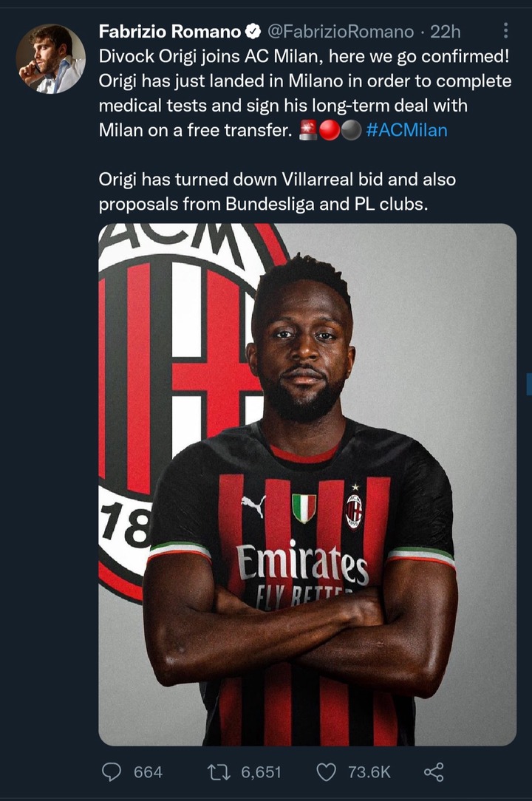
Task: Click the Fabrizio Romano display name
Action: click(x=170, y=32)
